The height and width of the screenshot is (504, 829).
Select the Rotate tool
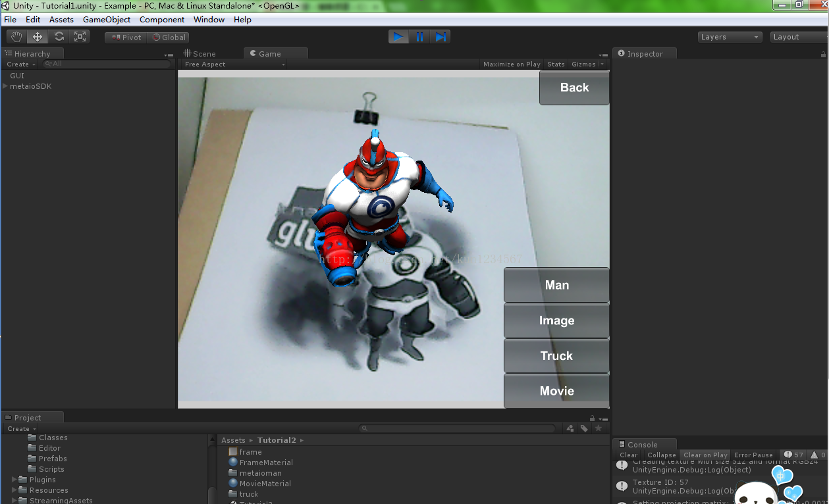pyautogui.click(x=59, y=37)
